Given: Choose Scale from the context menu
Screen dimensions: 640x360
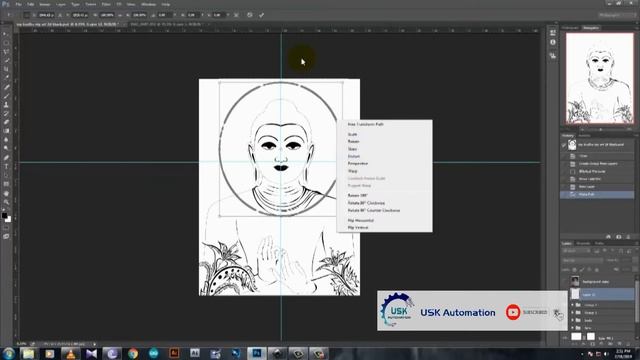Looking at the screenshot, I should 352,134.
